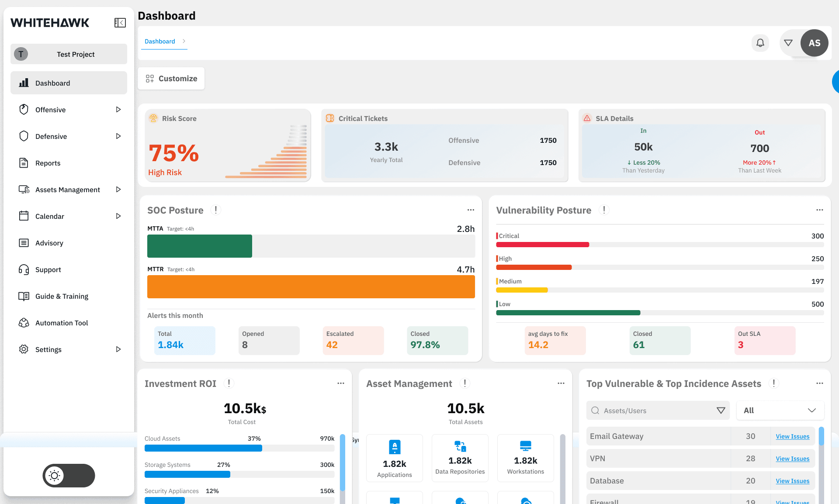Viewport: 839px width, 504px height.
Task: Expand the Calendar submenu arrow
Action: click(118, 216)
